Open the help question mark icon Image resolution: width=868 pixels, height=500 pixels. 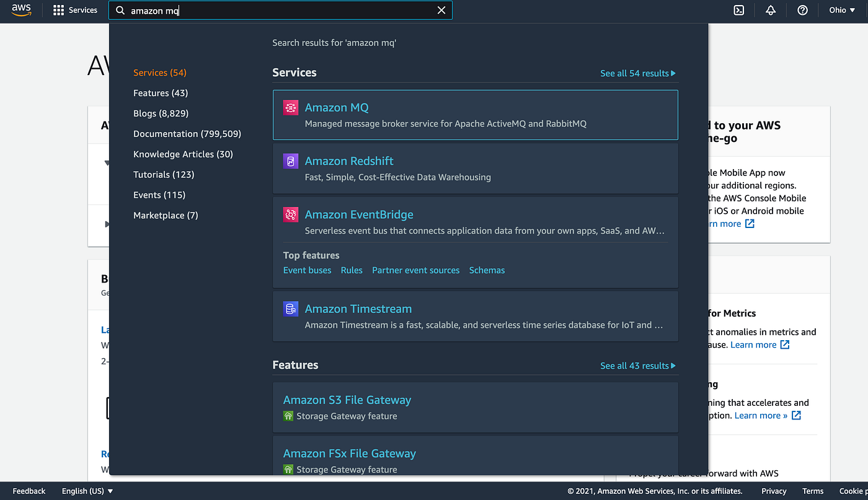pyautogui.click(x=803, y=11)
